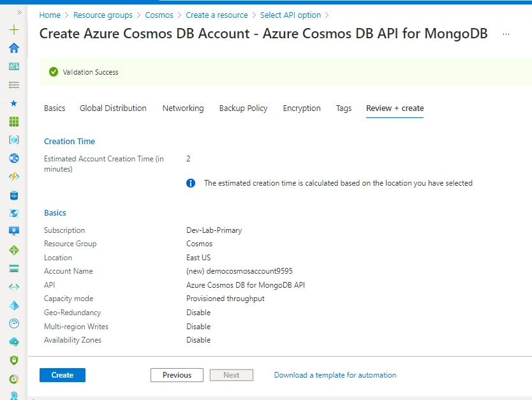This screenshot has height=400, width=532.
Task: Click the All resources grid icon
Action: (x=13, y=121)
